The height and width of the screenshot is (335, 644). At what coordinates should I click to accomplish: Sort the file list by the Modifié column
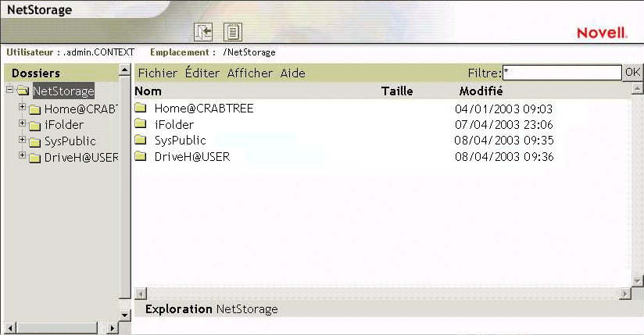click(x=481, y=91)
